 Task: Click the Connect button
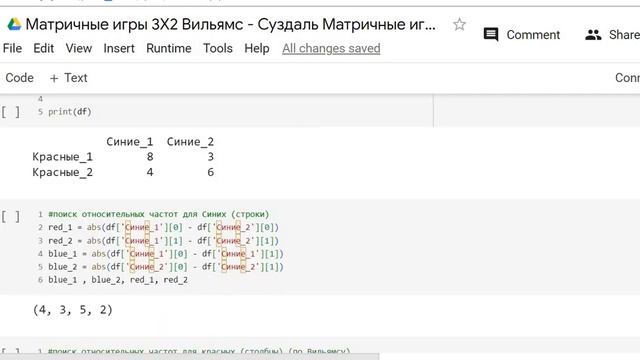627,78
